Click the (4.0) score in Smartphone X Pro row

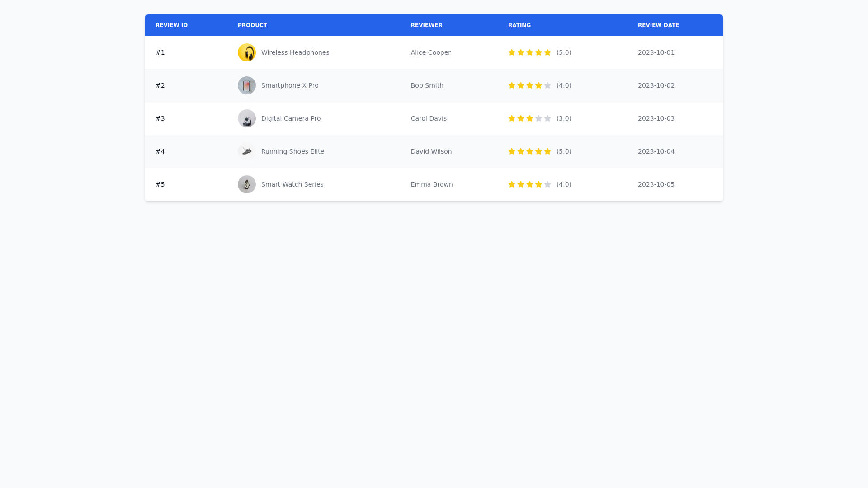point(564,85)
